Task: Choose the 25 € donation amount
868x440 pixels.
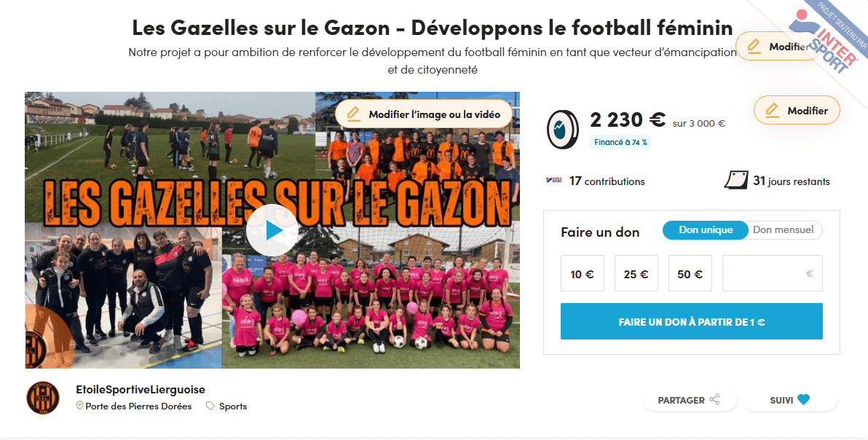Action: pyautogui.click(x=636, y=273)
